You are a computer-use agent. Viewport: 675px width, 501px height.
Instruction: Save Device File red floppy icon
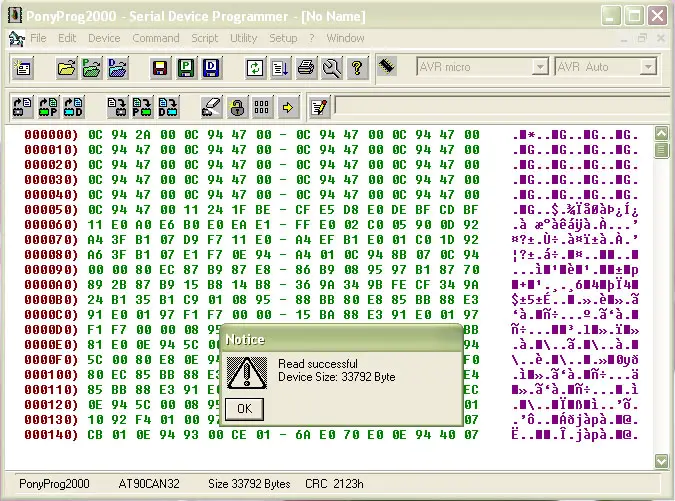[160, 68]
